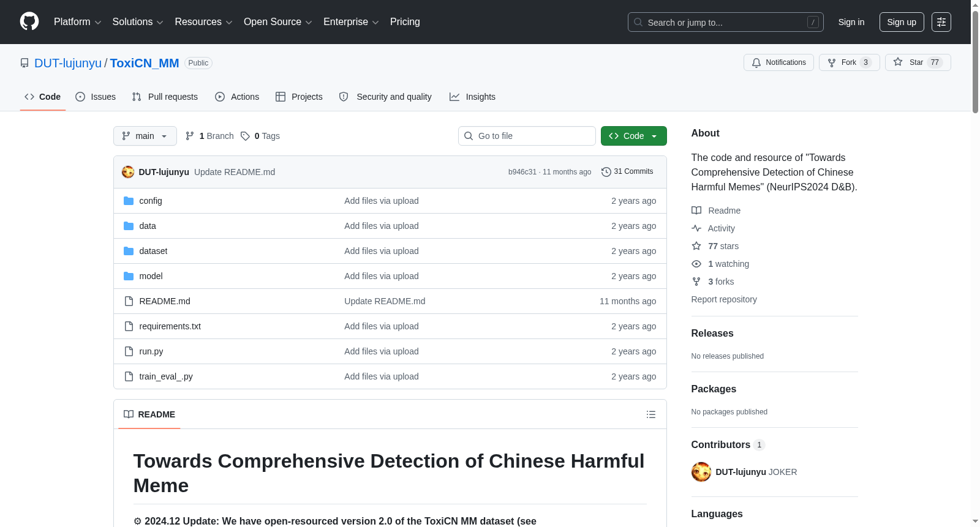Select the README tab above the document
The width and height of the screenshot is (980, 527).
[149, 414]
